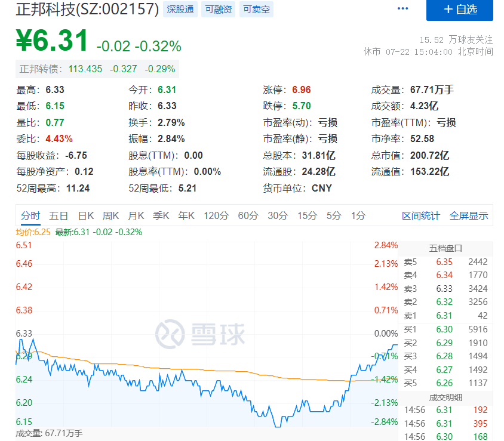
Task: Click the 卖1 order row at 6.31
Action: pyautogui.click(x=445, y=316)
